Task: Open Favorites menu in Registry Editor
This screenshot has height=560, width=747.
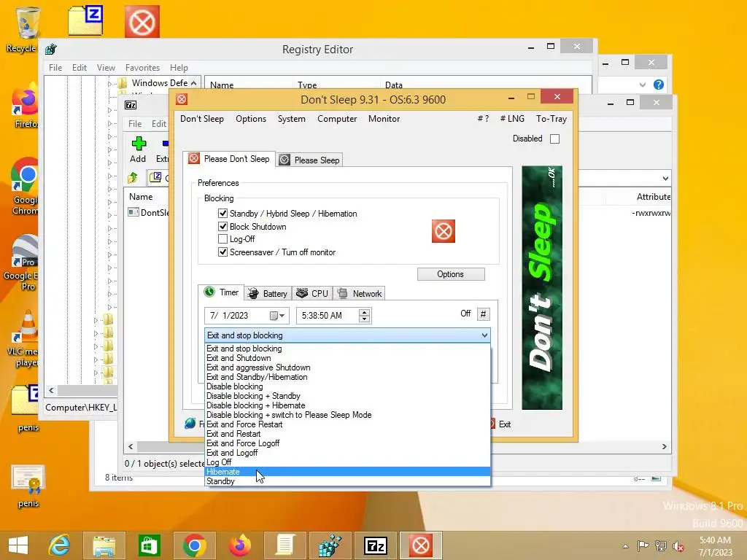Action: (142, 68)
